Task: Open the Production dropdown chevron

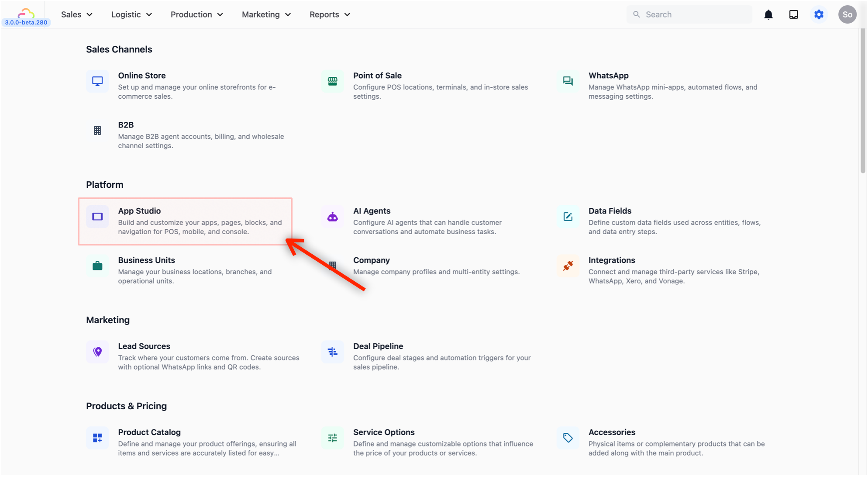Action: coord(220,14)
